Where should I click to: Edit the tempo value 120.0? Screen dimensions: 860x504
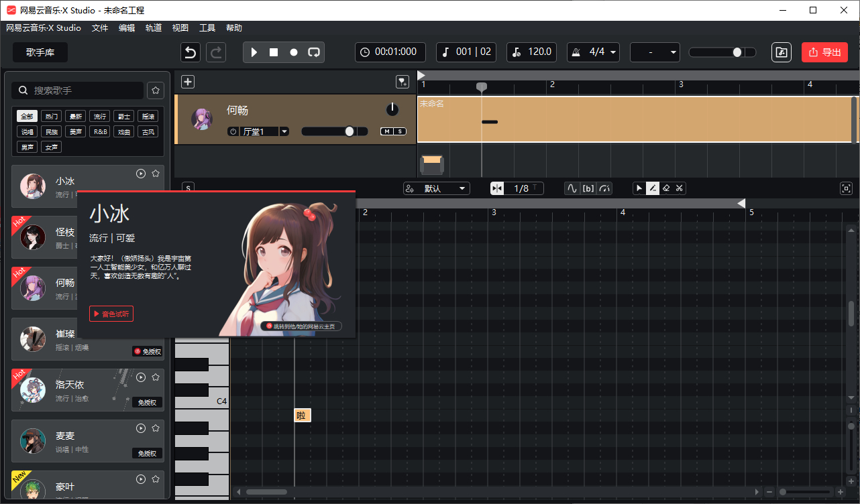[531, 52]
